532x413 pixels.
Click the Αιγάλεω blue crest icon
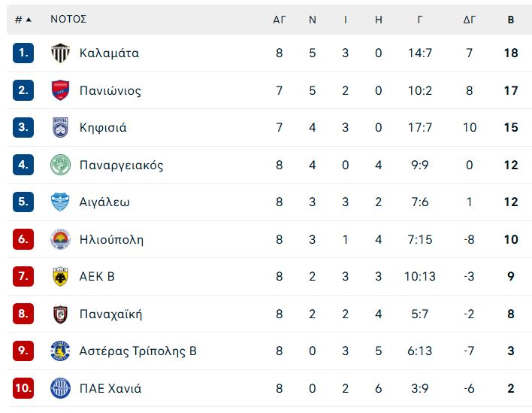click(60, 202)
